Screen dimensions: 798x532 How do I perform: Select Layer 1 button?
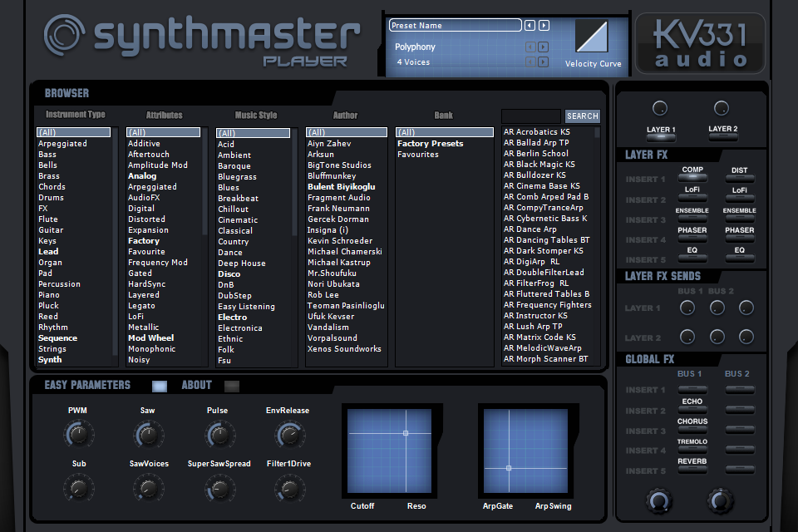660,136
